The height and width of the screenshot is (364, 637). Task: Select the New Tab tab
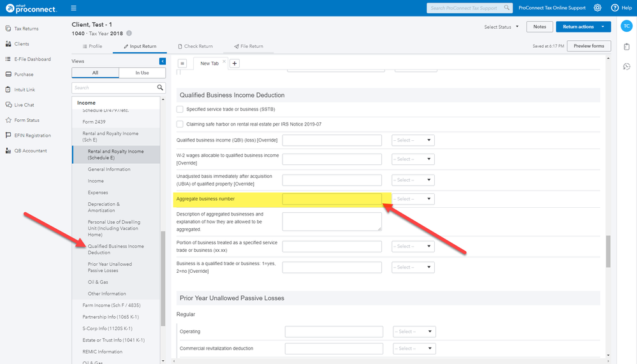[210, 63]
